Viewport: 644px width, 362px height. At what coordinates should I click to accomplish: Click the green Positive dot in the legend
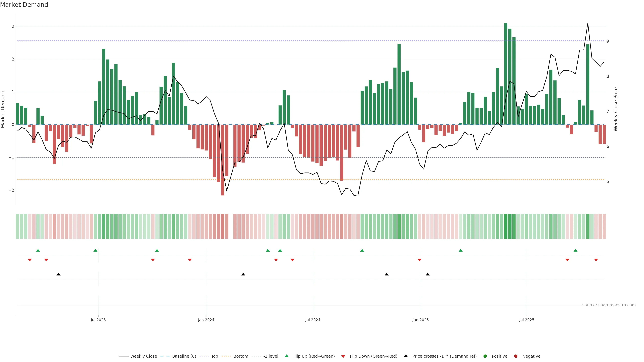[485, 356]
